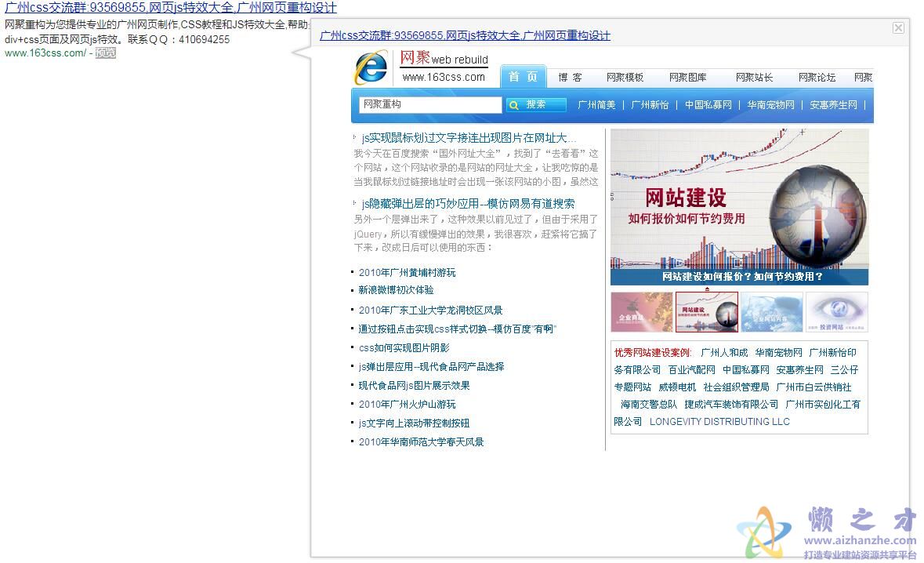Open the 华南宠物网 link in blue bar
The width and height of the screenshot is (924, 563).
click(771, 105)
